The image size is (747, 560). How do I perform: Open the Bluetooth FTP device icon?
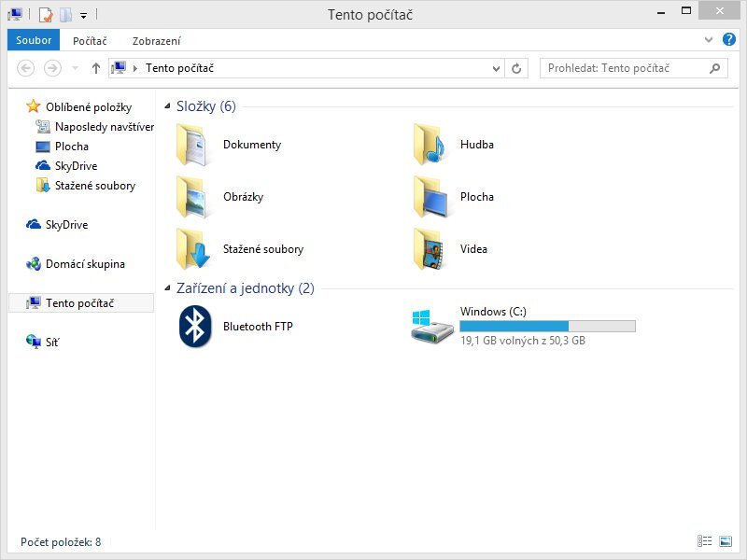195,327
